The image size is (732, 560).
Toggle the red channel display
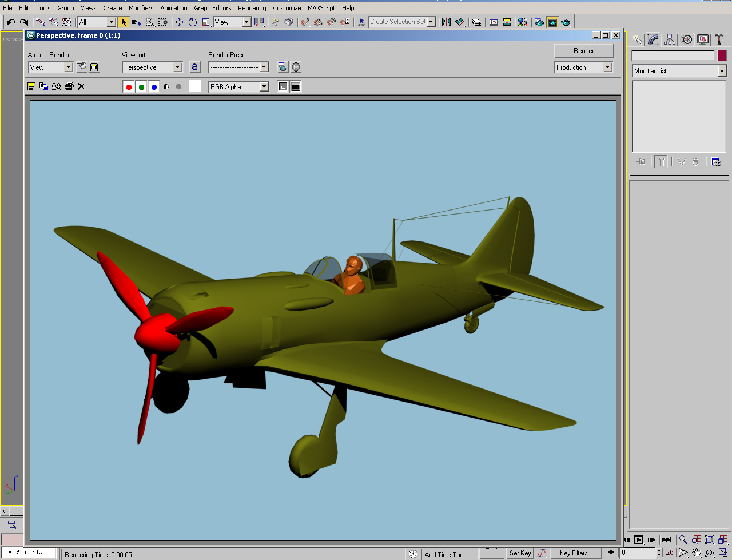(x=129, y=87)
